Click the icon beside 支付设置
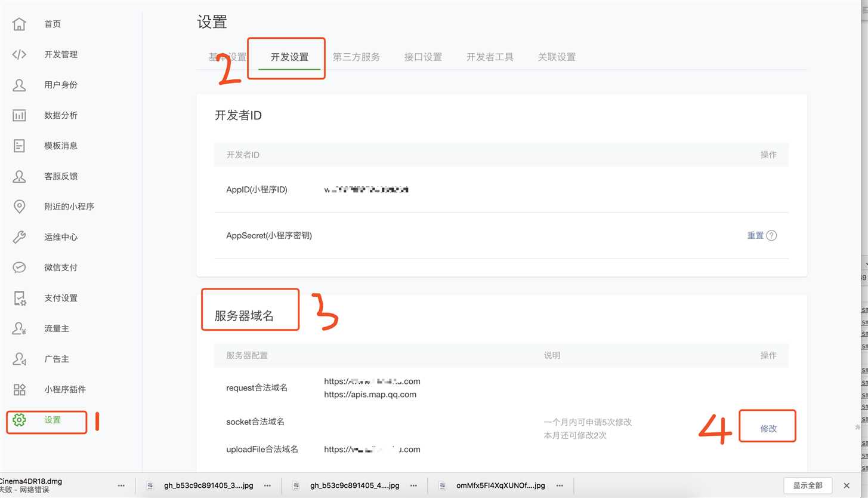This screenshot has width=868, height=498. 19,298
